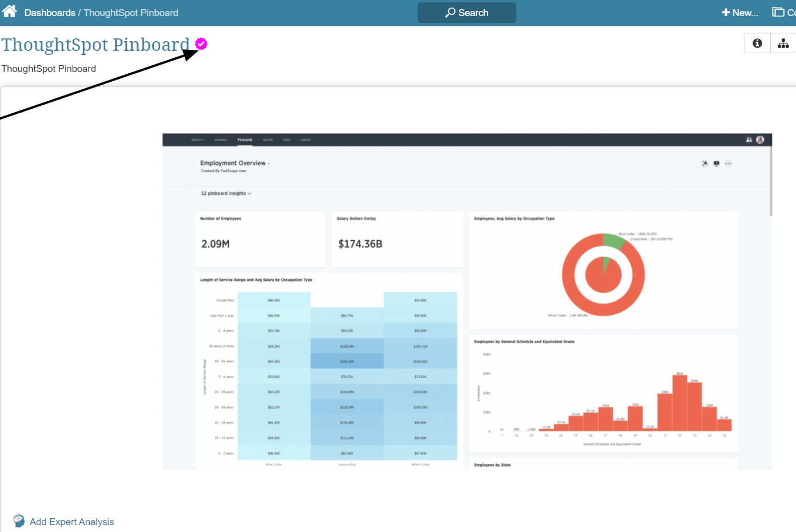
Task: Click the Collections folder icon in header
Action: (x=778, y=12)
